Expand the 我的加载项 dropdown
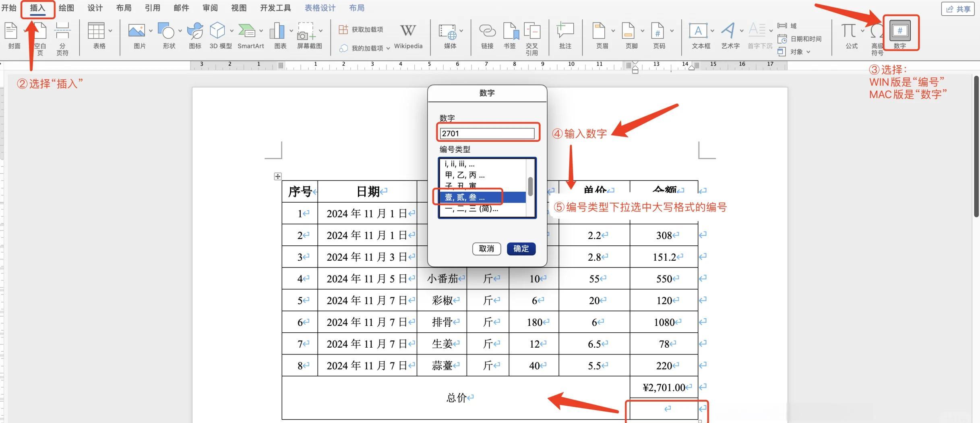Image resolution: width=980 pixels, height=423 pixels. pyautogui.click(x=388, y=48)
